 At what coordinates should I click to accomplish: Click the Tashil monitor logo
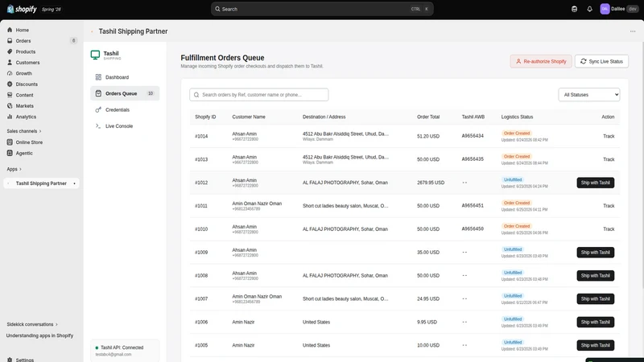coord(95,55)
